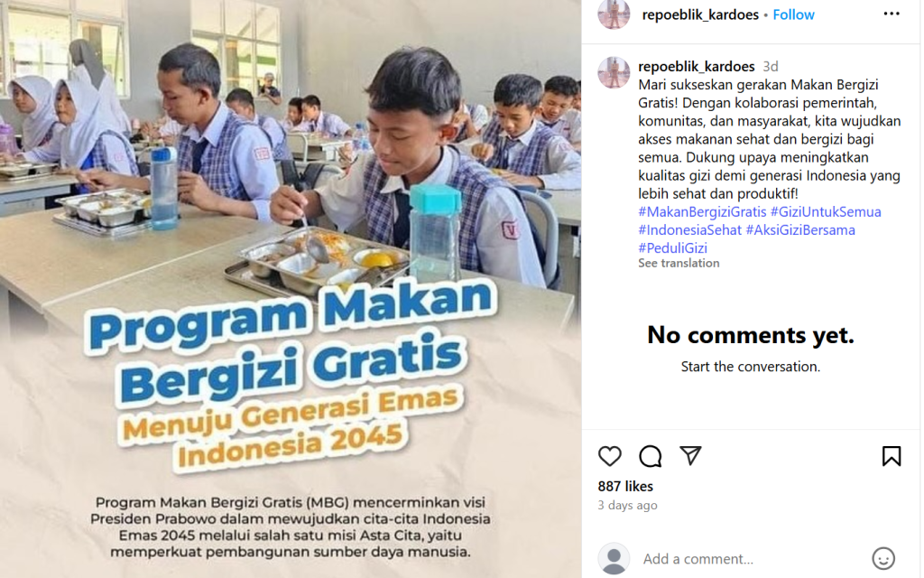Open the #AksiGiziBersama hashtag
Screen dimensions: 924x578
click(x=800, y=230)
